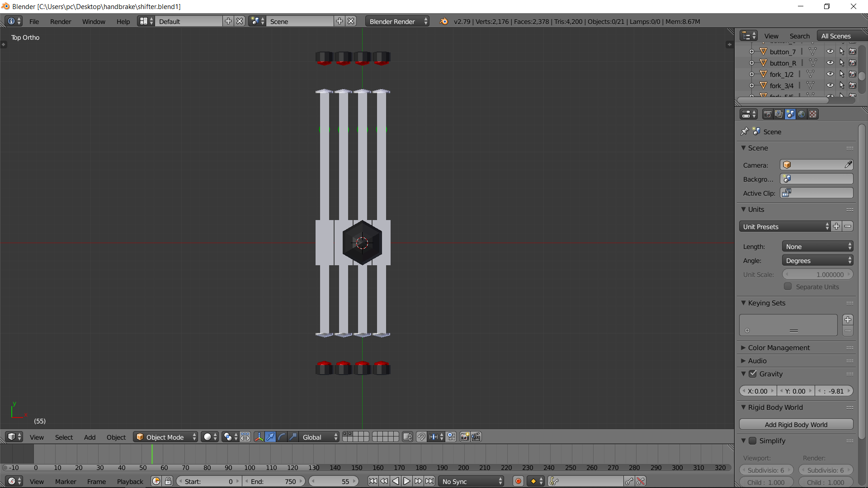
Task: Uncheck the Gravity checkbox
Action: pos(753,374)
